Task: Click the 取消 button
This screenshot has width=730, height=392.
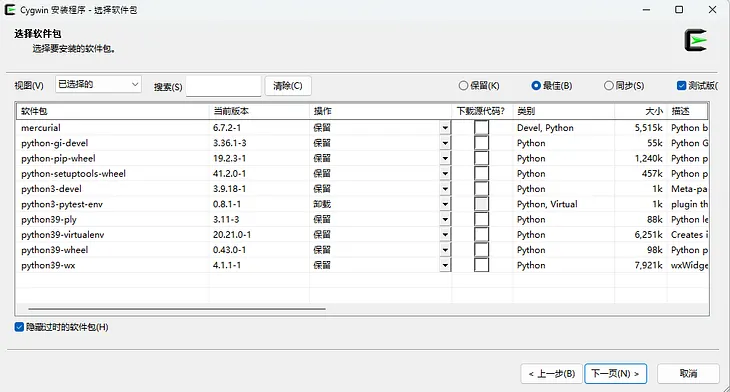Action: [x=688, y=373]
